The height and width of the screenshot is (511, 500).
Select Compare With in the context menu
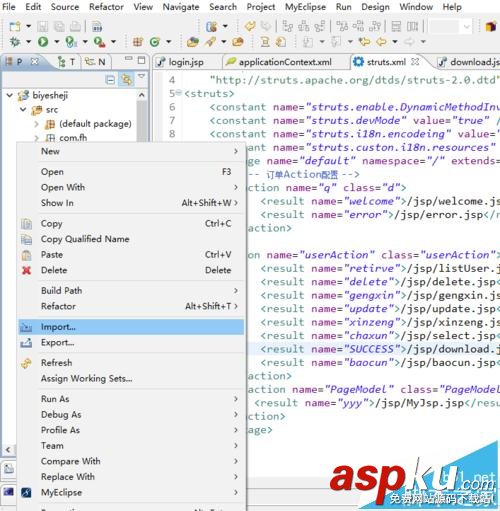(131, 461)
